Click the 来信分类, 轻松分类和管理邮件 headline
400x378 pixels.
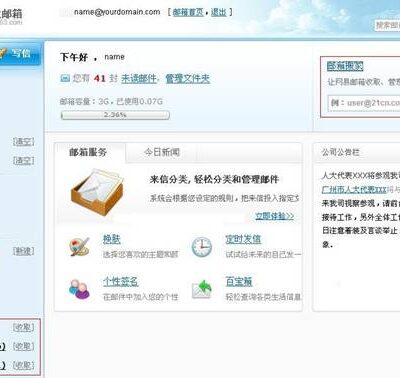coord(214,179)
